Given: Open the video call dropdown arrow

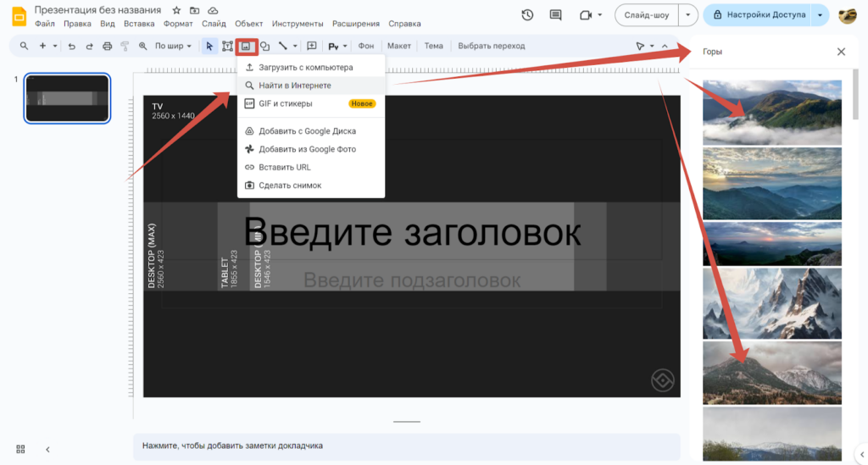Looking at the screenshot, I should (x=599, y=15).
